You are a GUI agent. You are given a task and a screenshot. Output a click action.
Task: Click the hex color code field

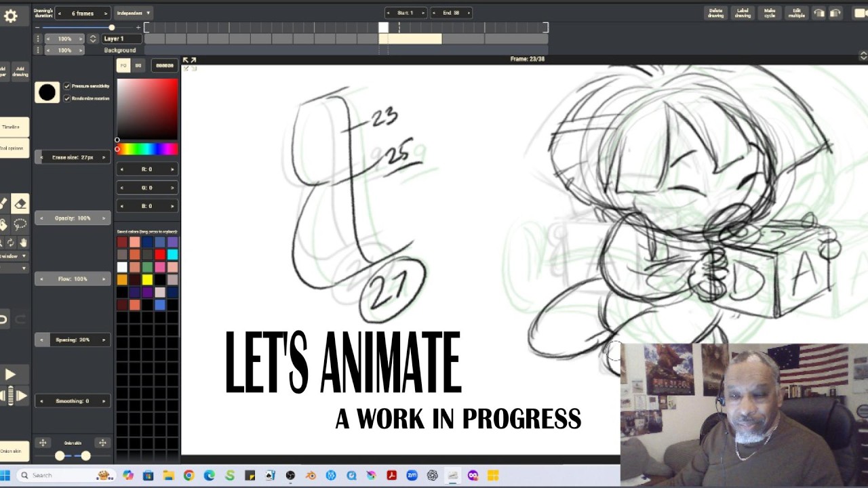[164, 66]
